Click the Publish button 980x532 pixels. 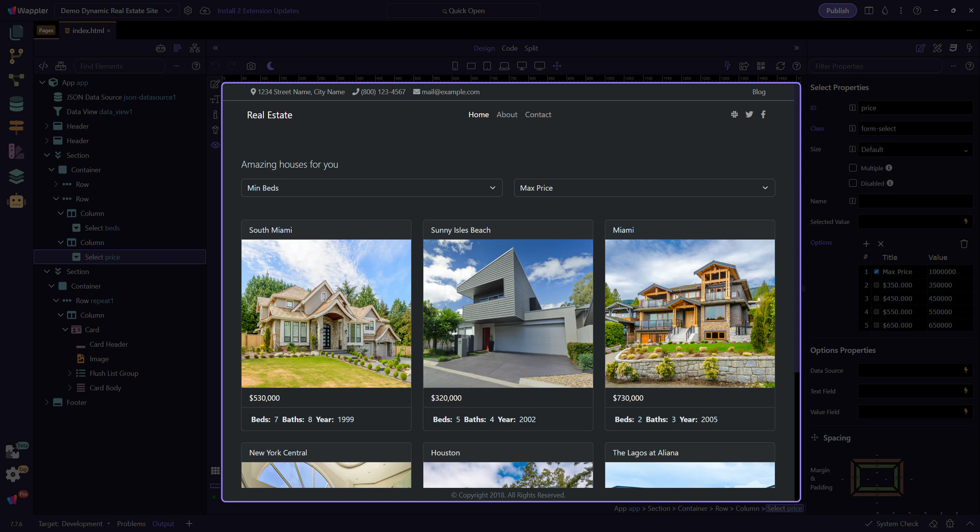[837, 11]
